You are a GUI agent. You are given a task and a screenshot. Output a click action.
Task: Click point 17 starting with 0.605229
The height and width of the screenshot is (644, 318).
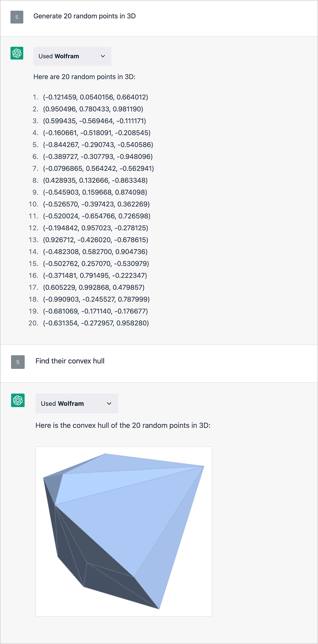click(x=94, y=287)
